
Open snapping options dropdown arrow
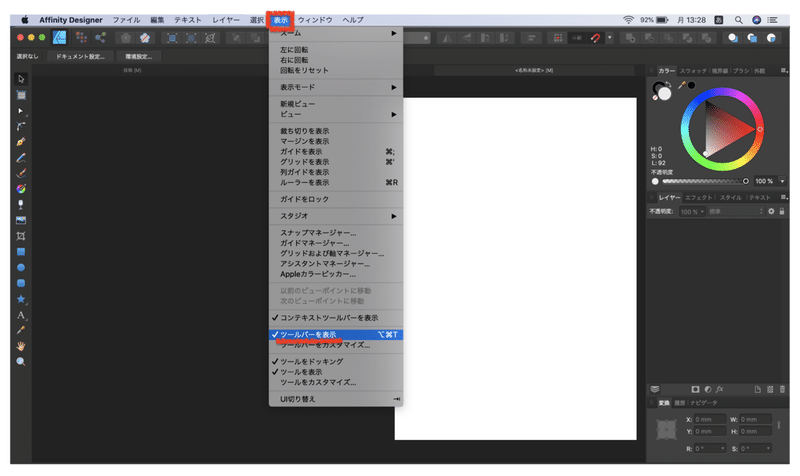tap(610, 38)
